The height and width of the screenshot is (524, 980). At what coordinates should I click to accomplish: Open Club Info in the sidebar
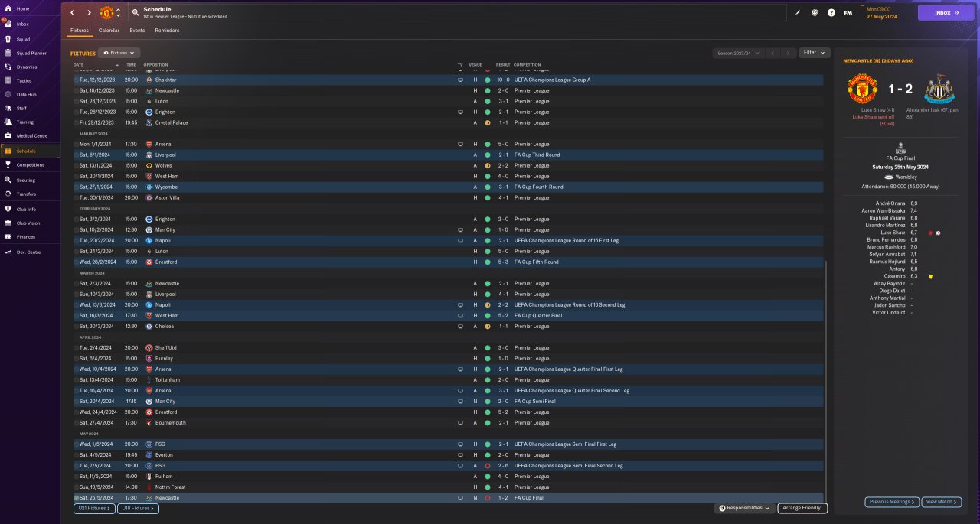31,209
